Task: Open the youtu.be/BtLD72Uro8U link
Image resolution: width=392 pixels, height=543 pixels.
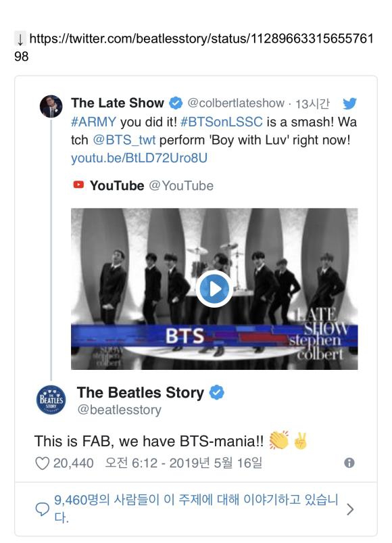Action: coord(139,158)
